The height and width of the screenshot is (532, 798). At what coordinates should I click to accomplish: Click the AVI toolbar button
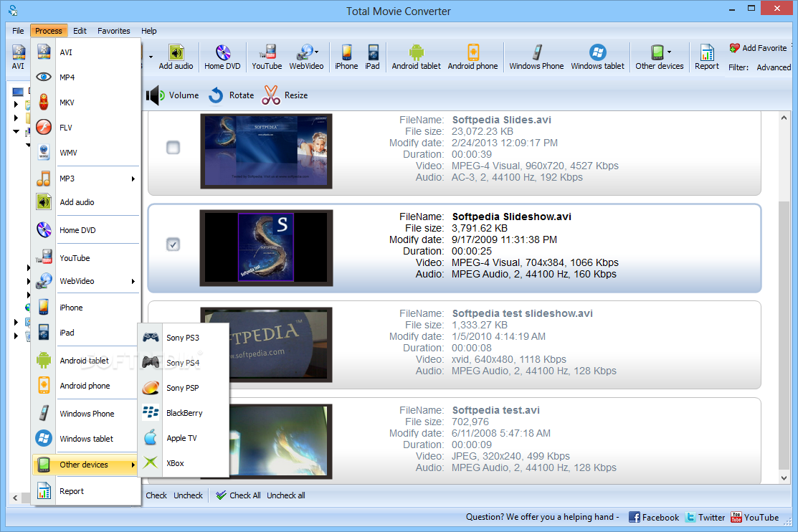click(18, 57)
